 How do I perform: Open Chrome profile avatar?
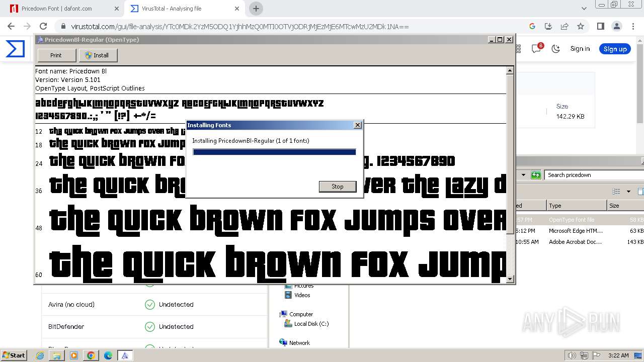point(616,27)
